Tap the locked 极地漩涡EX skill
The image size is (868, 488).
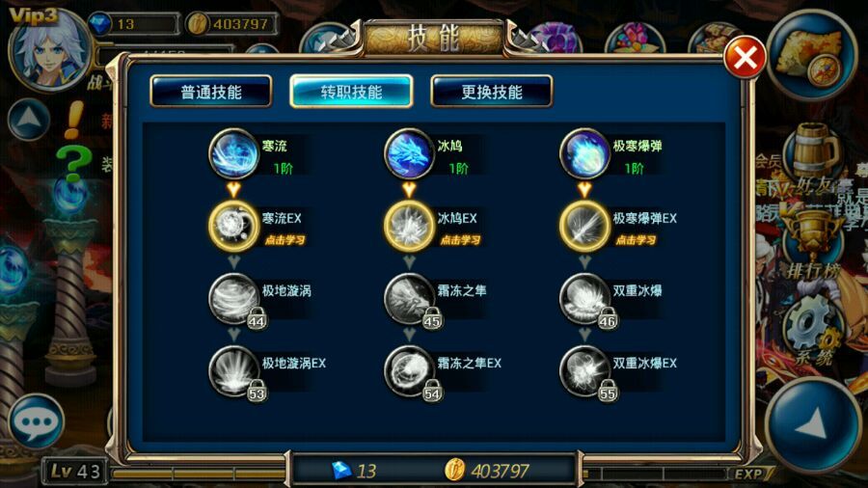(x=233, y=371)
